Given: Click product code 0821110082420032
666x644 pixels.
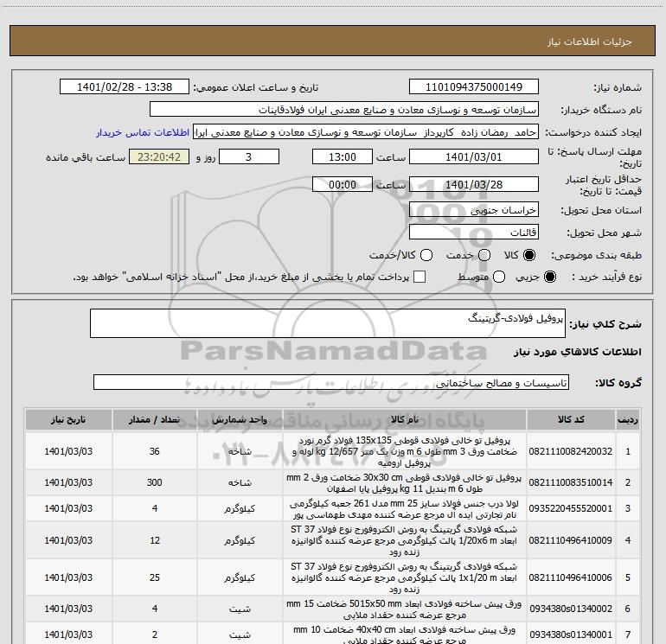Looking at the screenshot, I should coord(571,451).
